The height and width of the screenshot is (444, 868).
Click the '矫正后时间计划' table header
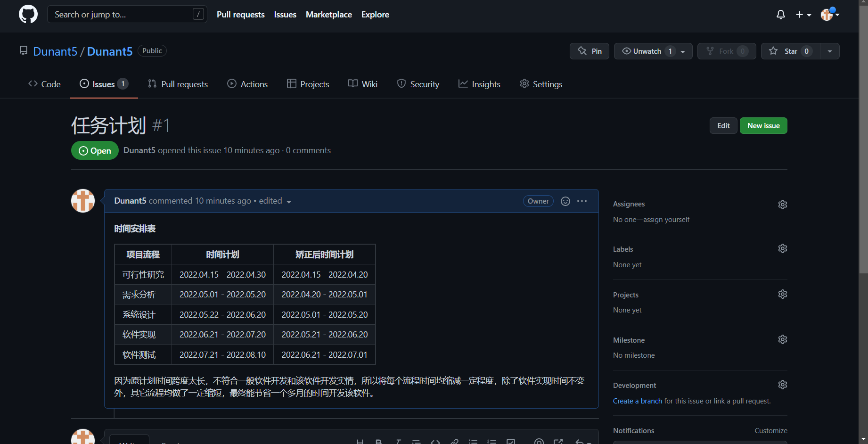click(325, 255)
